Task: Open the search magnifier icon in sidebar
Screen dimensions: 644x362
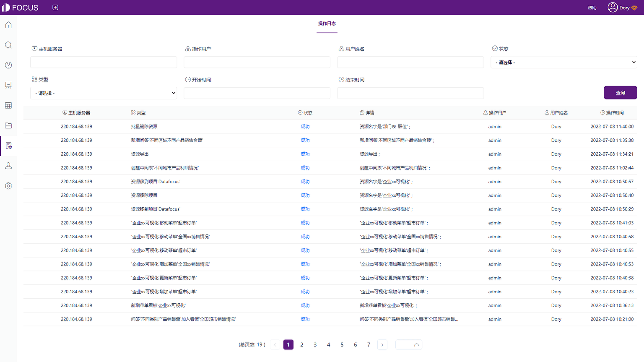Action: coord(8,45)
